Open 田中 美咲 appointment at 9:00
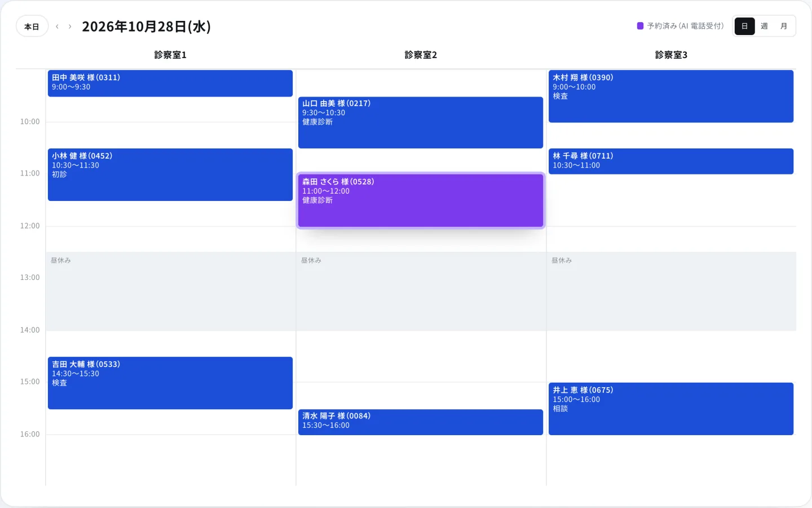 [170, 84]
